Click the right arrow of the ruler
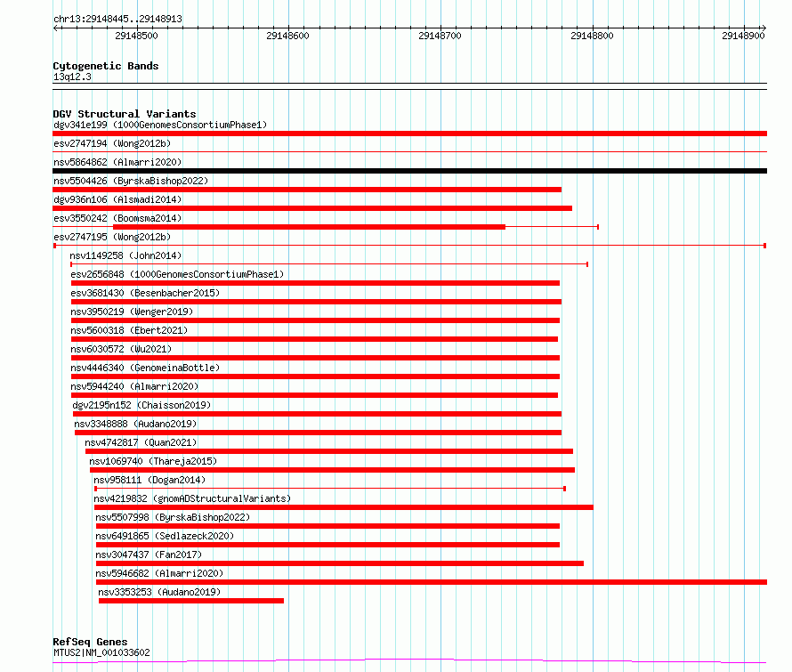Screen dimensions: 792x672 (x=764, y=28)
